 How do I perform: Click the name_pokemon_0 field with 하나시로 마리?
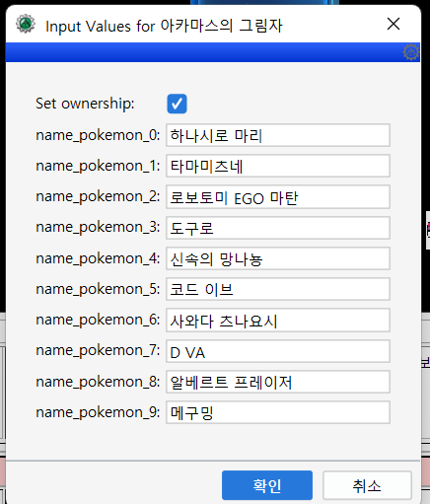(278, 135)
